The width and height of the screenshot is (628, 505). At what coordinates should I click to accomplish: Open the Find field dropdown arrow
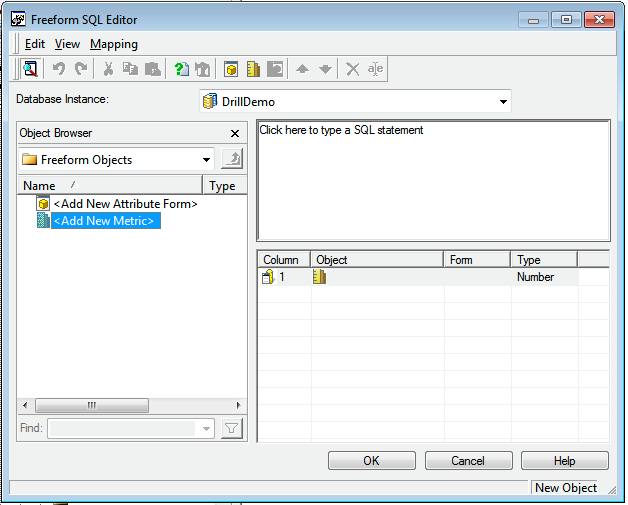tap(207, 429)
